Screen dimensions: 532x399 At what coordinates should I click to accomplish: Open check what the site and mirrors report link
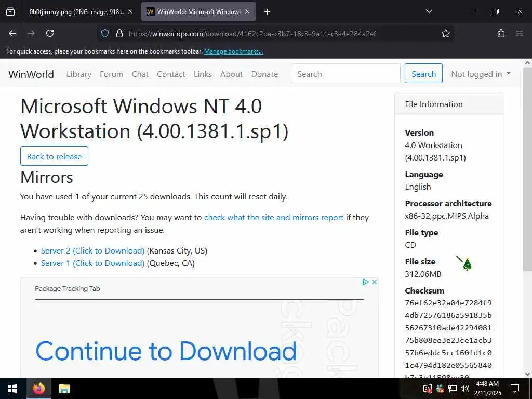pyautogui.click(x=274, y=218)
